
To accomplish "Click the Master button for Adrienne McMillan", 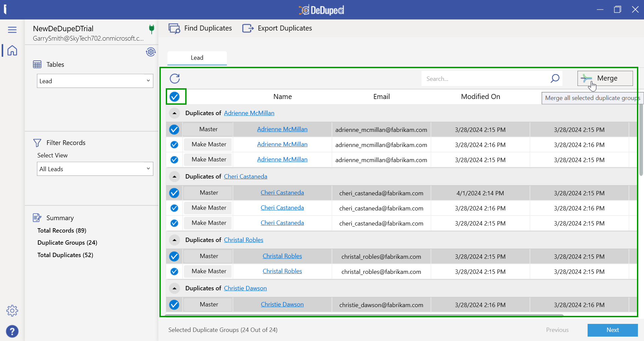I will click(x=208, y=130).
